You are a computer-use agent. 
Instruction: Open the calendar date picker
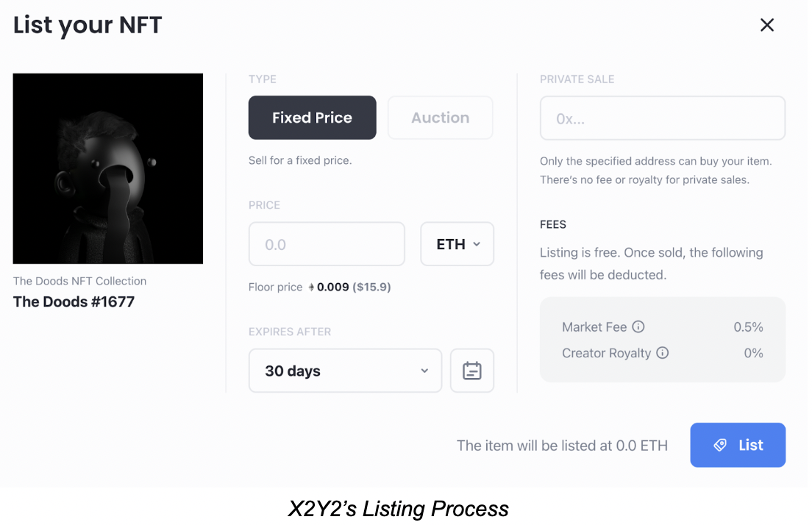point(471,371)
